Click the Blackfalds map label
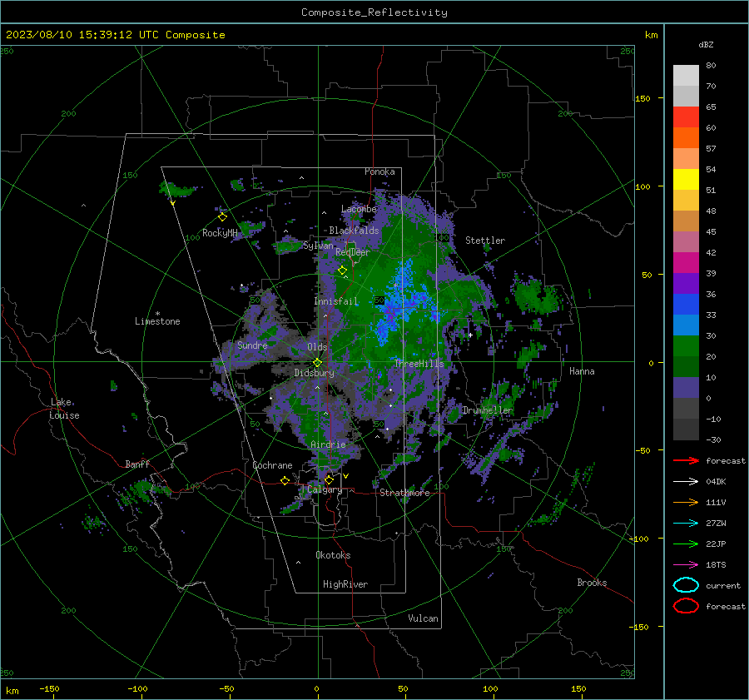The image size is (749, 700). click(x=354, y=231)
